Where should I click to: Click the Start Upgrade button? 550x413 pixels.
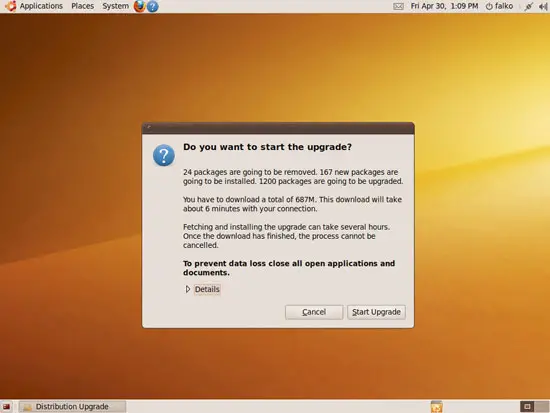(x=376, y=312)
